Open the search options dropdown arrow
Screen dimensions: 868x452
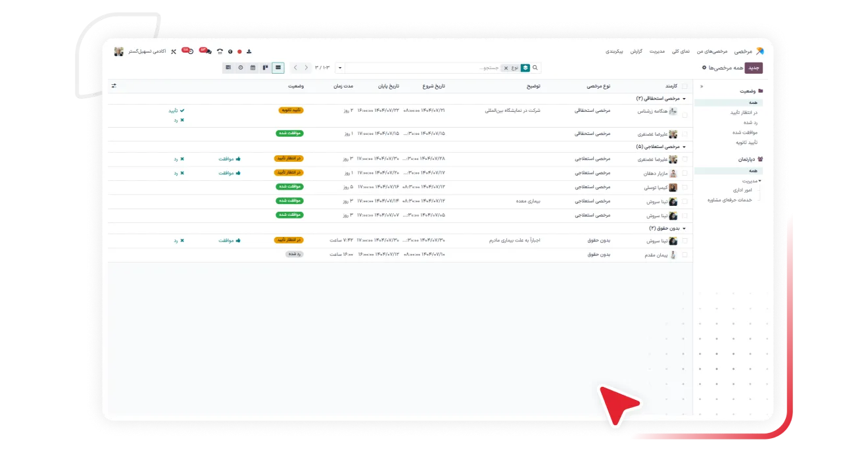[x=339, y=68]
